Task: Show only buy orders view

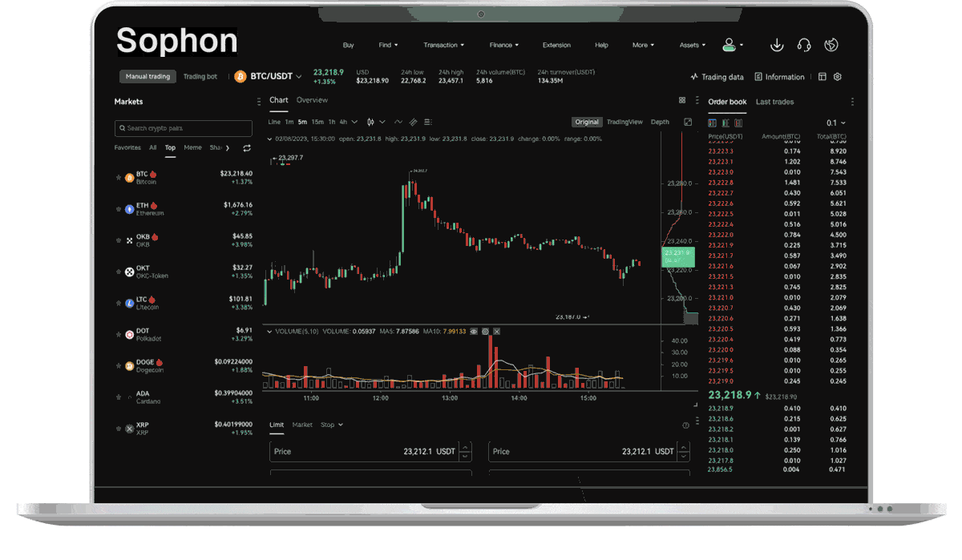Action: [726, 123]
